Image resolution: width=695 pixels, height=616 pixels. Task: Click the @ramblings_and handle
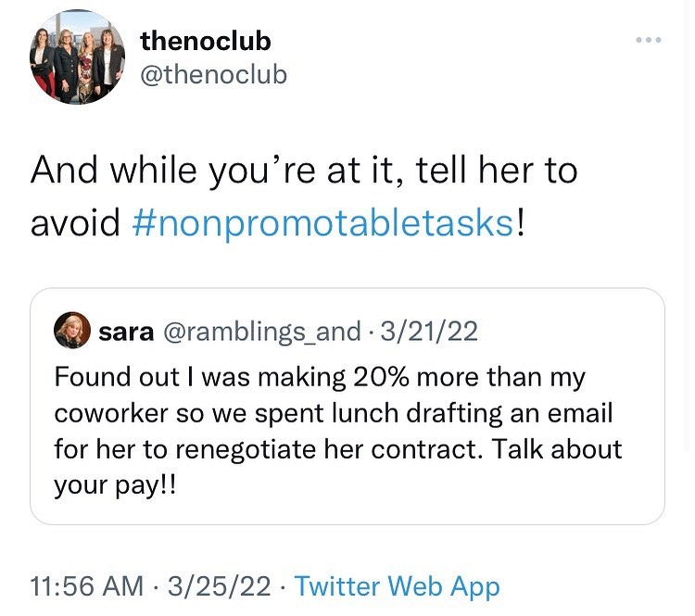(x=261, y=331)
